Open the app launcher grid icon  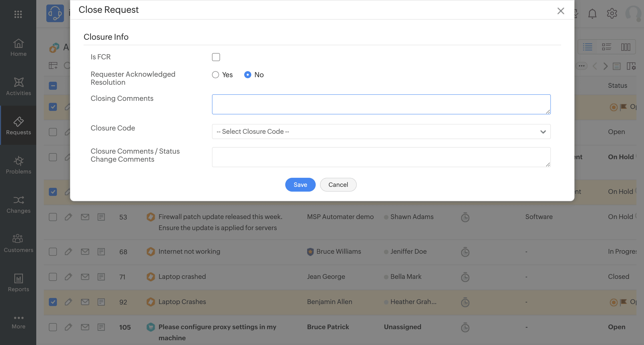tap(18, 14)
